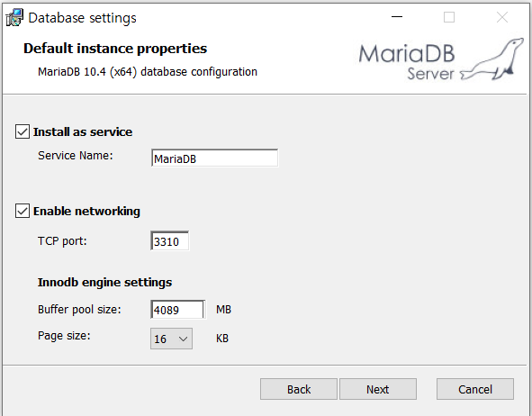Click the MariaDB Server seal logo
This screenshot has width=532, height=416.
click(x=441, y=59)
